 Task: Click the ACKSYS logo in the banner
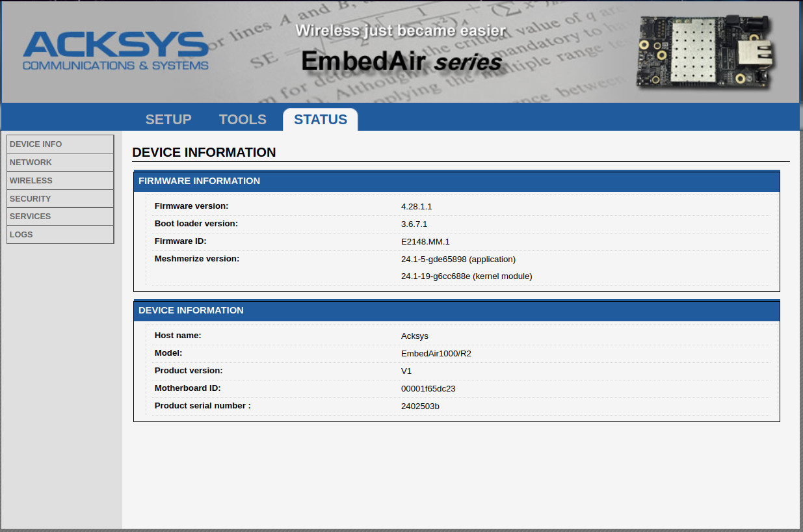pos(115,51)
